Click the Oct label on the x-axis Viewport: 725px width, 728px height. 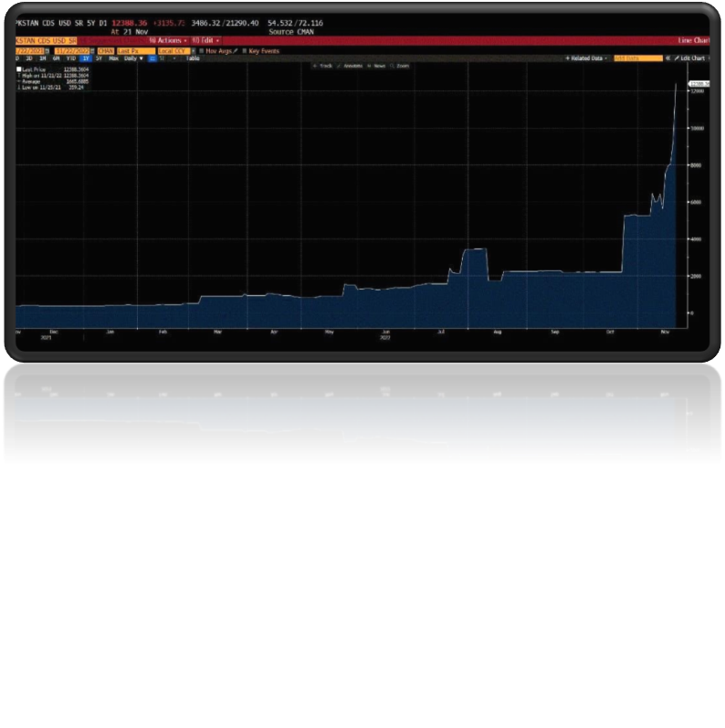click(610, 332)
